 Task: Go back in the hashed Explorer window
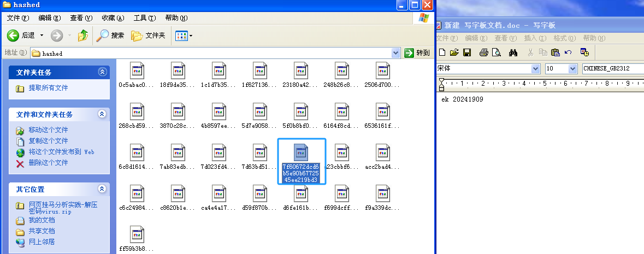tap(21, 36)
